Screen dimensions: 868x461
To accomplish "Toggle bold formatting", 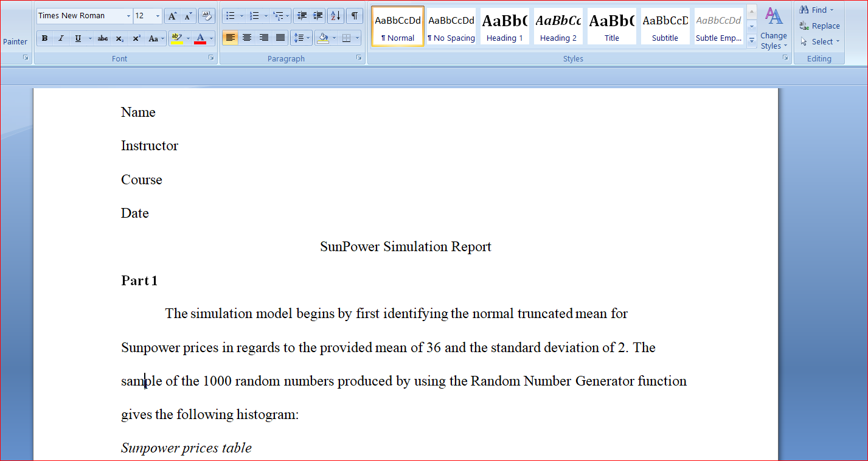I will click(x=45, y=38).
